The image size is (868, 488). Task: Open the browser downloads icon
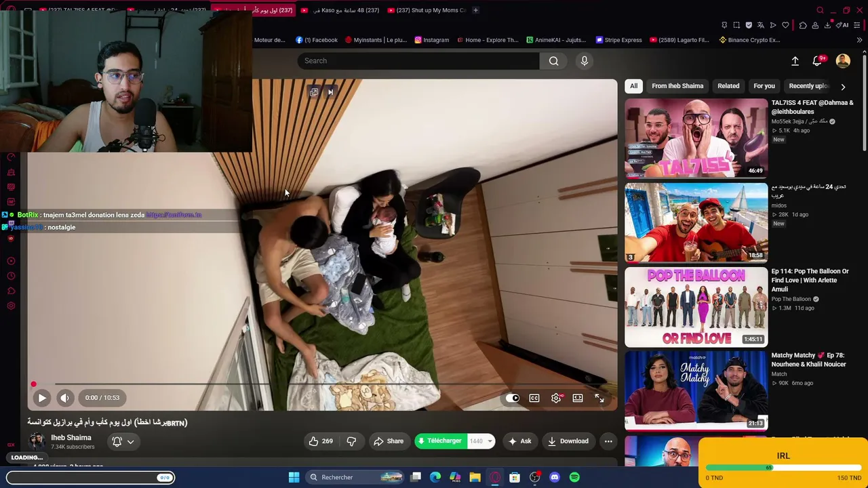click(x=827, y=25)
